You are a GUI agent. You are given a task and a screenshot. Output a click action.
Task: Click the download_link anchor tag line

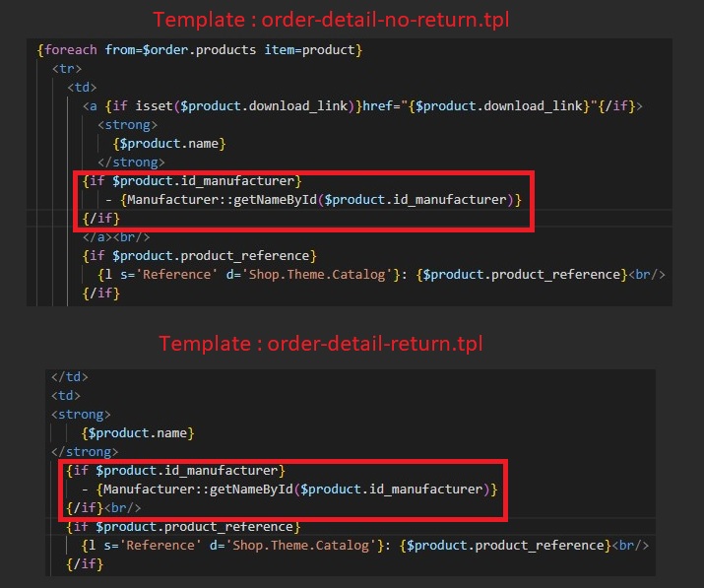(362, 106)
